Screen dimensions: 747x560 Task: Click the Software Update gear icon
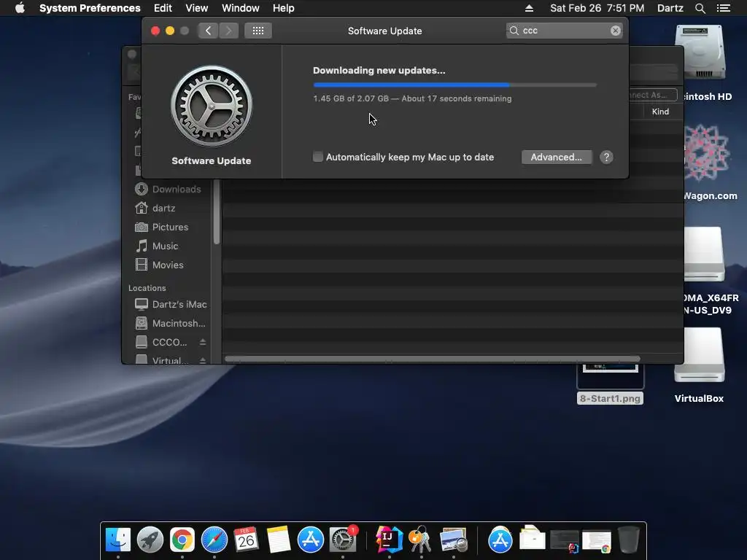[x=212, y=106]
